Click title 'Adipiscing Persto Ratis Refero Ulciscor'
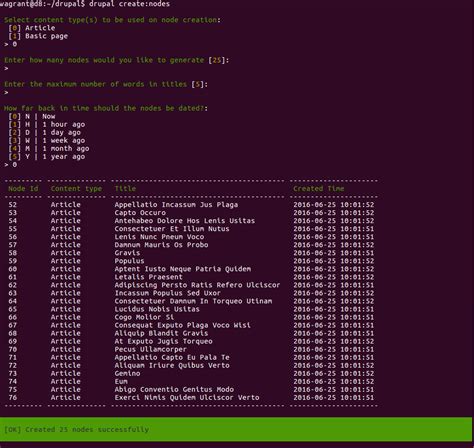Image resolution: width=474 pixels, height=448 pixels. [197, 285]
